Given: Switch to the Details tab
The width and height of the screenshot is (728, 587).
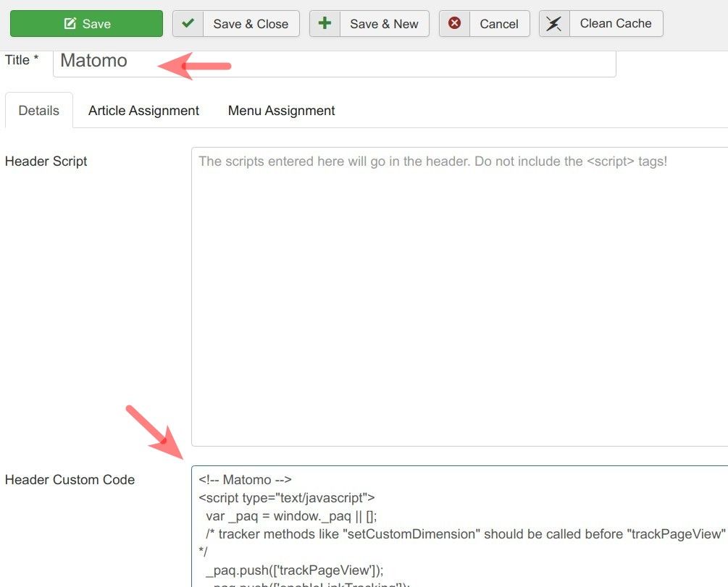Looking at the screenshot, I should click(x=39, y=111).
